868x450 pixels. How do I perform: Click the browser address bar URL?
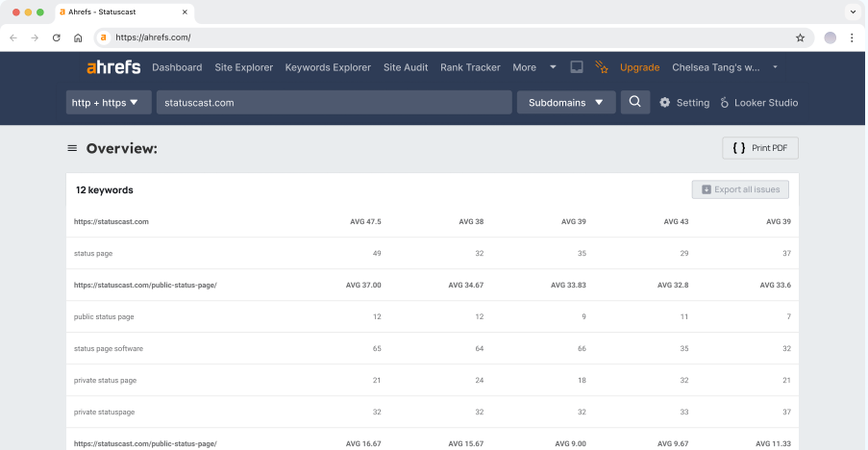(153, 37)
